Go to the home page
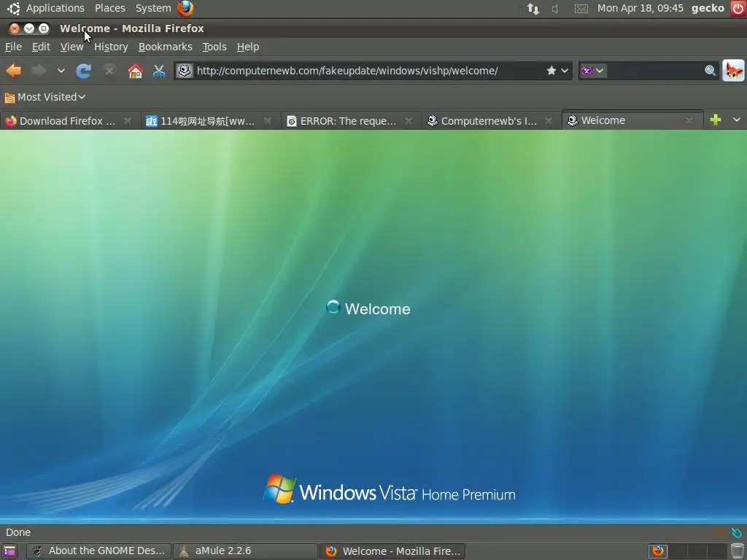 pyautogui.click(x=135, y=71)
